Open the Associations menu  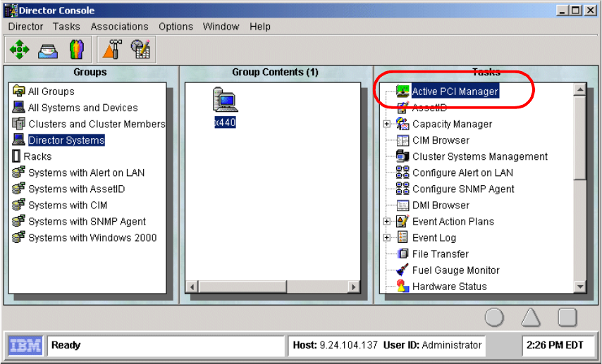pos(119,27)
